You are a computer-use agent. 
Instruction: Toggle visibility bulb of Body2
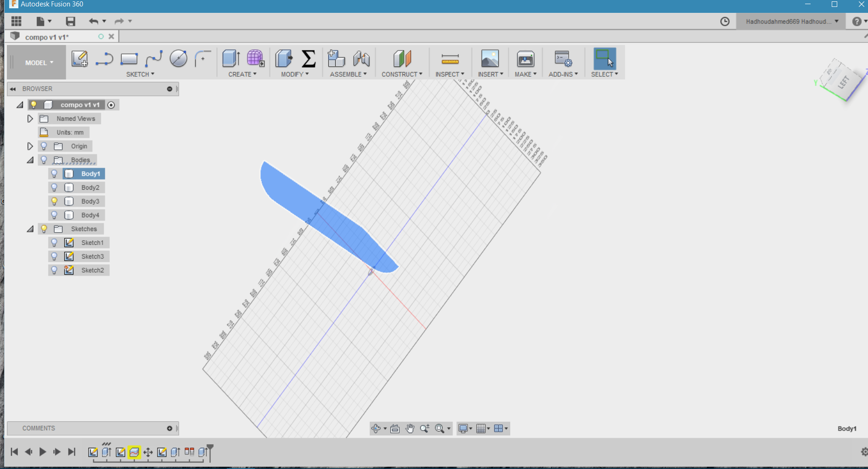tap(54, 187)
